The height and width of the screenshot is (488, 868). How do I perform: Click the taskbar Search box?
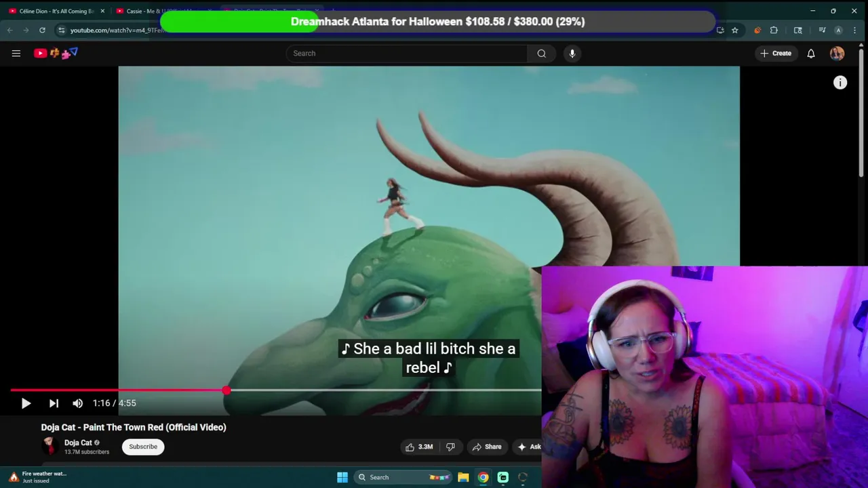(403, 477)
